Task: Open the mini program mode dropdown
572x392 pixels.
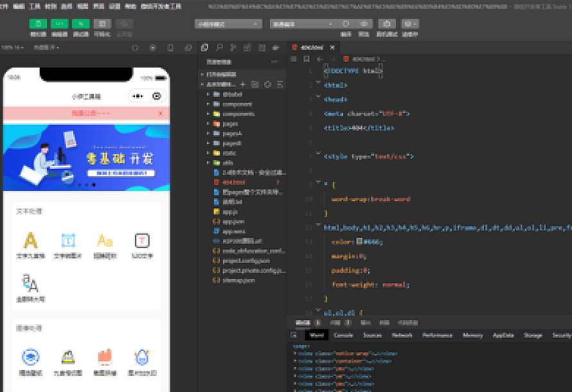Action: pyautogui.click(x=228, y=24)
